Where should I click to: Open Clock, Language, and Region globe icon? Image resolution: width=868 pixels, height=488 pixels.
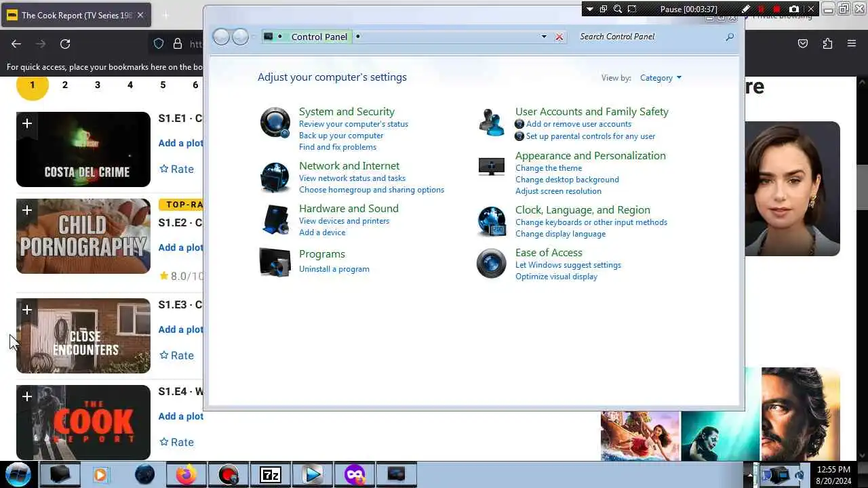[x=492, y=221]
